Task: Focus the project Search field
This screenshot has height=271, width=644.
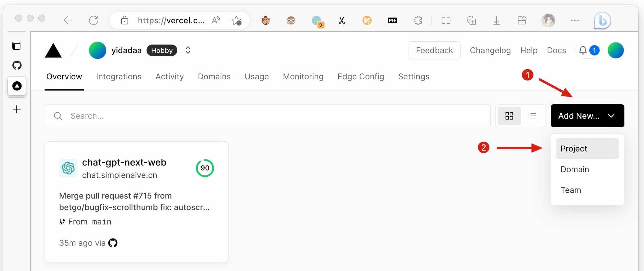Action: click(x=268, y=116)
